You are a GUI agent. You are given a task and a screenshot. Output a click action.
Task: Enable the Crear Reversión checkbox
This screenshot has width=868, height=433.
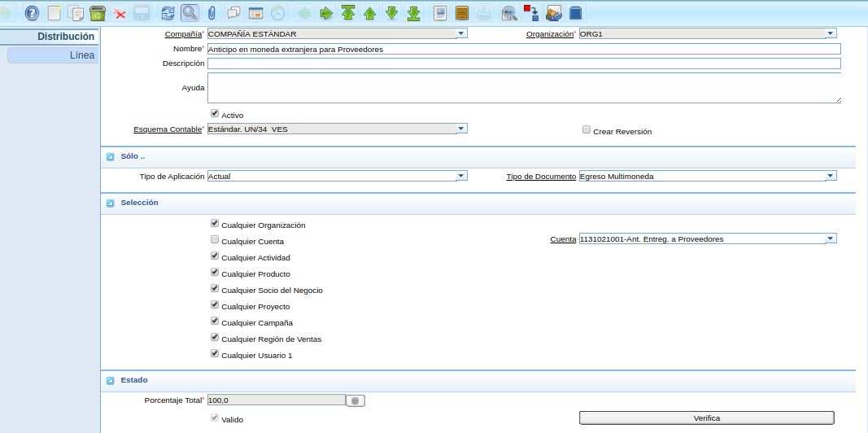tap(587, 129)
